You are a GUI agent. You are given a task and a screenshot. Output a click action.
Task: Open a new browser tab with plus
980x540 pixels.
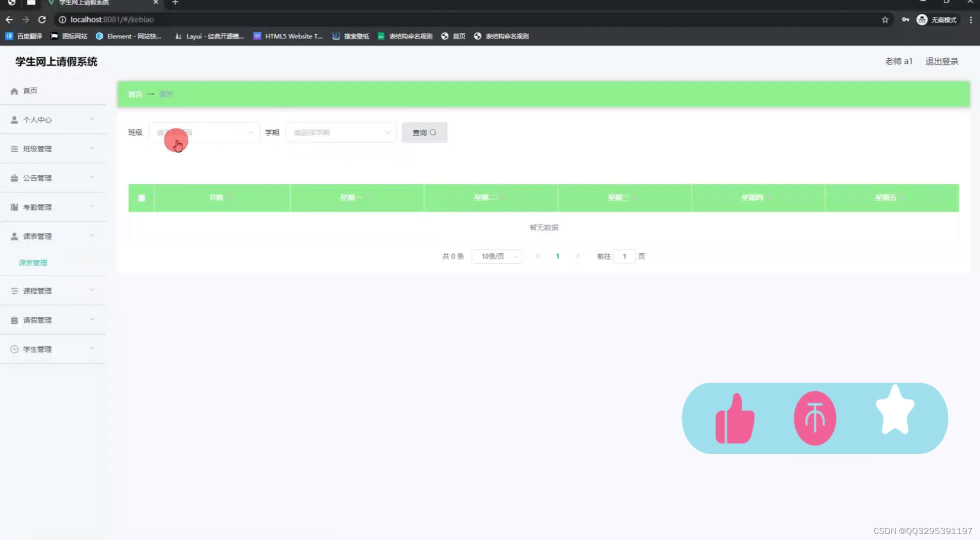[x=175, y=3]
